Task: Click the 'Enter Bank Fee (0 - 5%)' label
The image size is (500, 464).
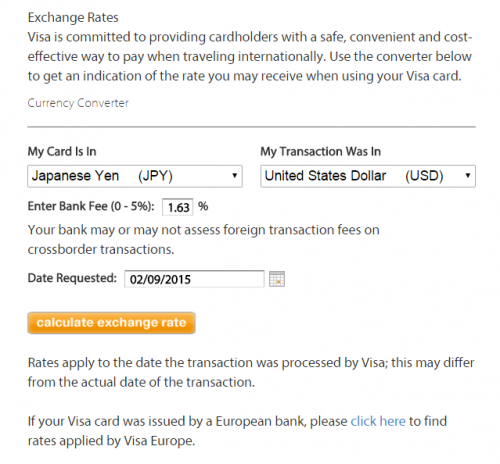Action: (x=91, y=206)
